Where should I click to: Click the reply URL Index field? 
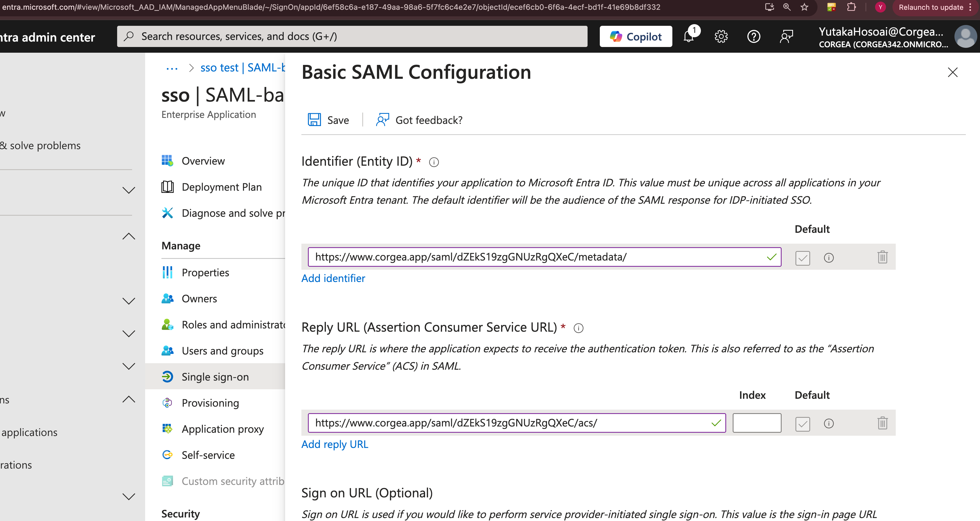757,423
